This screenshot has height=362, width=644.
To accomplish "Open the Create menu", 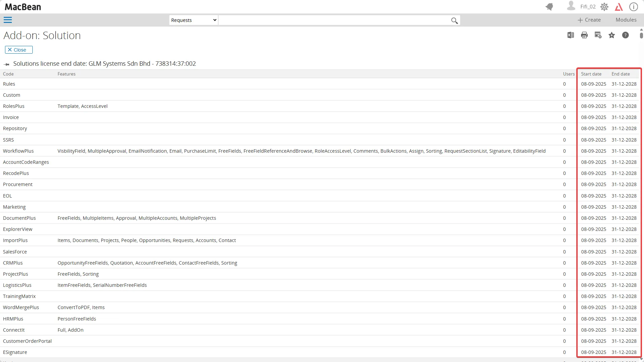I will click(x=589, y=20).
